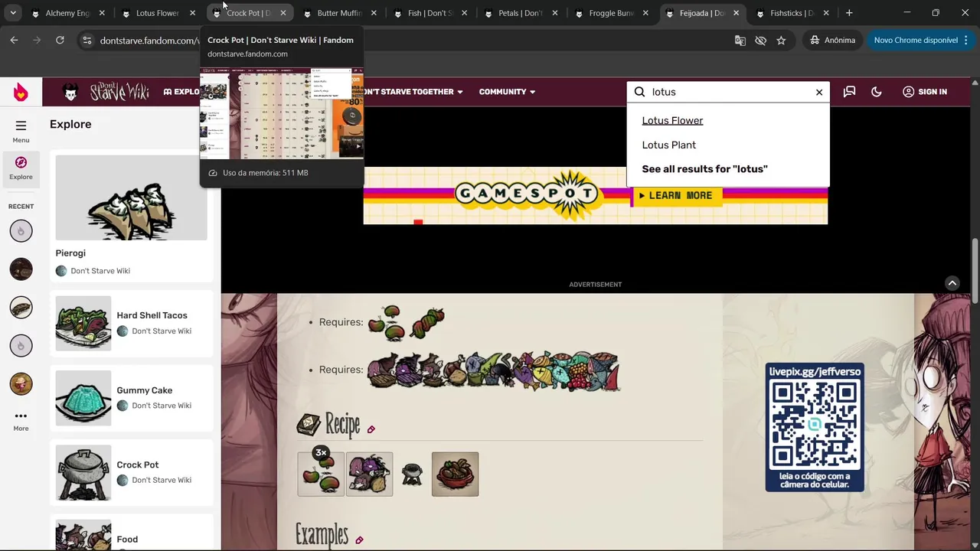The image size is (980, 551).
Task: Click the Anônima incognito indicator
Action: (832, 40)
